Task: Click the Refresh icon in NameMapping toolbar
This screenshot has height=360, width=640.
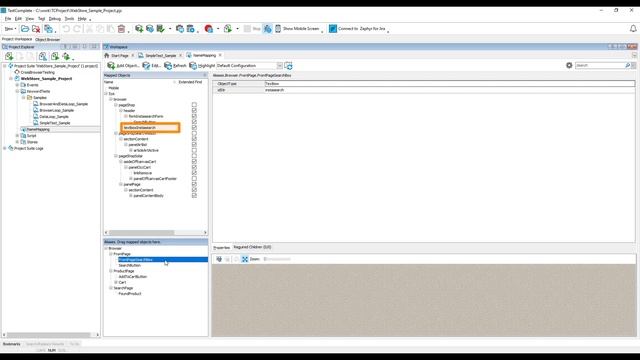Action: [168, 65]
